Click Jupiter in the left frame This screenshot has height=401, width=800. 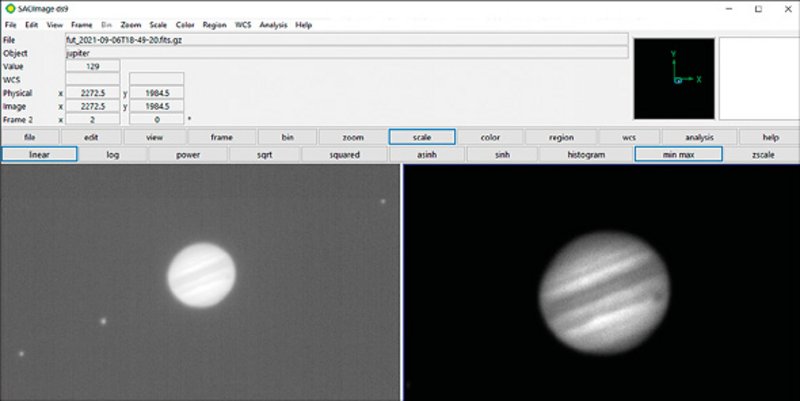point(201,276)
